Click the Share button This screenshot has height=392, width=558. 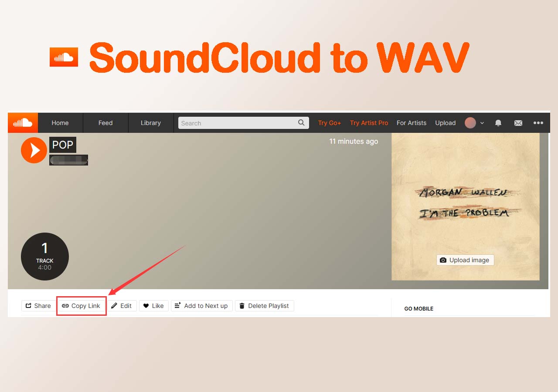tap(38, 306)
